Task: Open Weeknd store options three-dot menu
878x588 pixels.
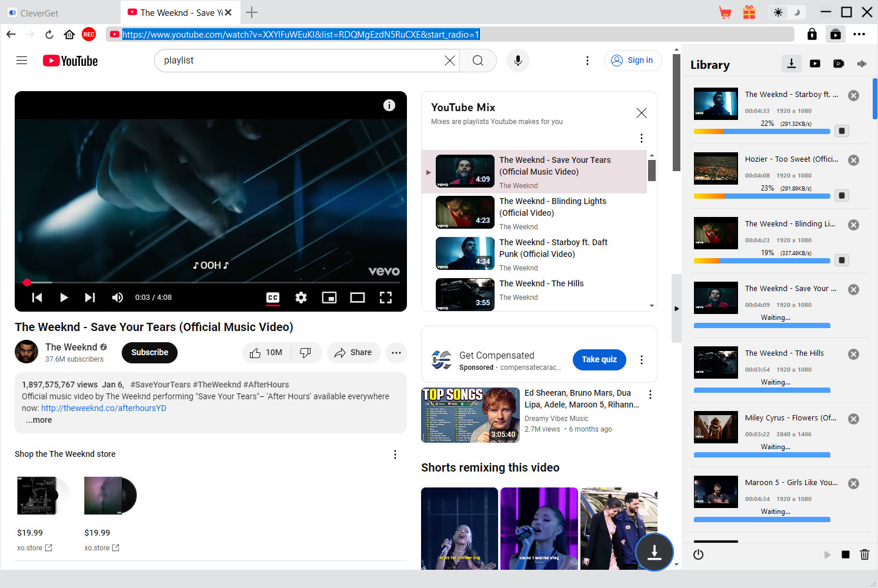Action: point(395,455)
